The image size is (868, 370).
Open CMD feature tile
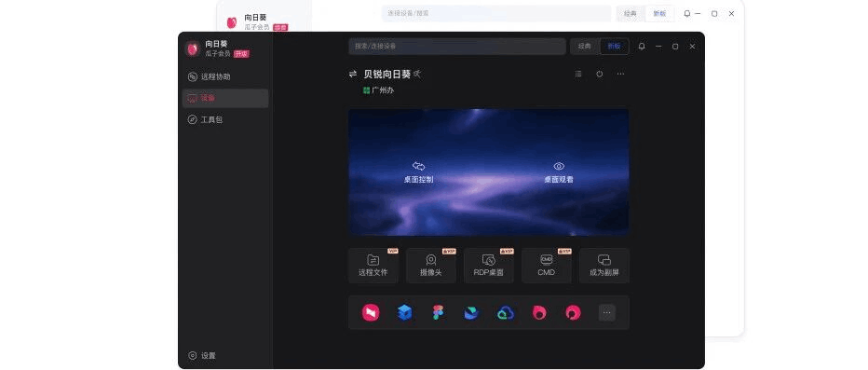(x=547, y=266)
